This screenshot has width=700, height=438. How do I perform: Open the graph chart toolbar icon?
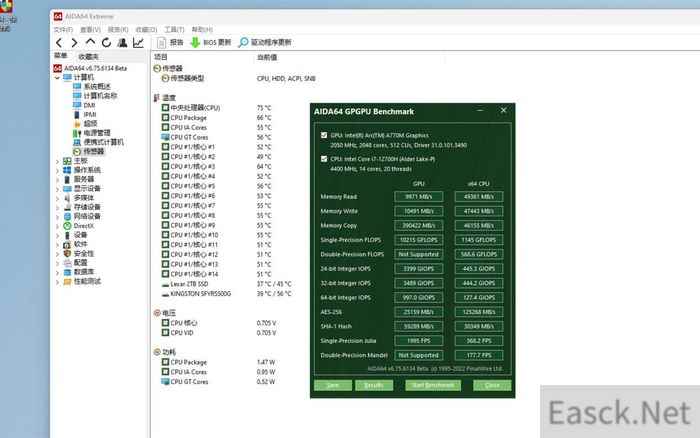click(x=138, y=42)
